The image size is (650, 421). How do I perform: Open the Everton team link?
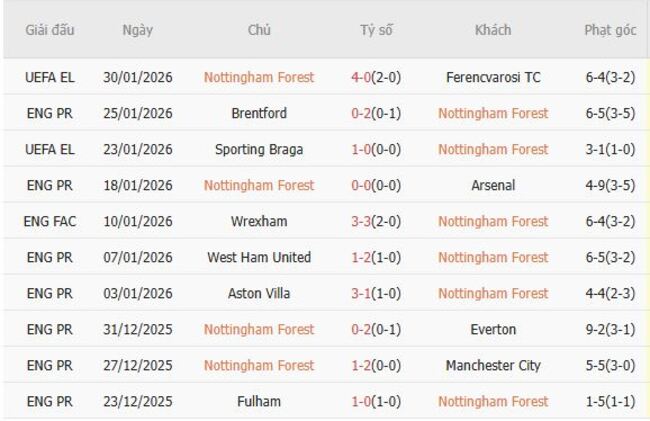coord(493,329)
